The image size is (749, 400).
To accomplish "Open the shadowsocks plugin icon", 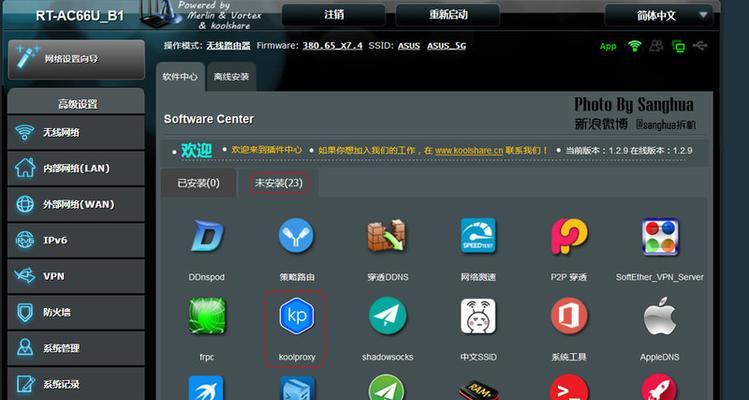I will [387, 316].
